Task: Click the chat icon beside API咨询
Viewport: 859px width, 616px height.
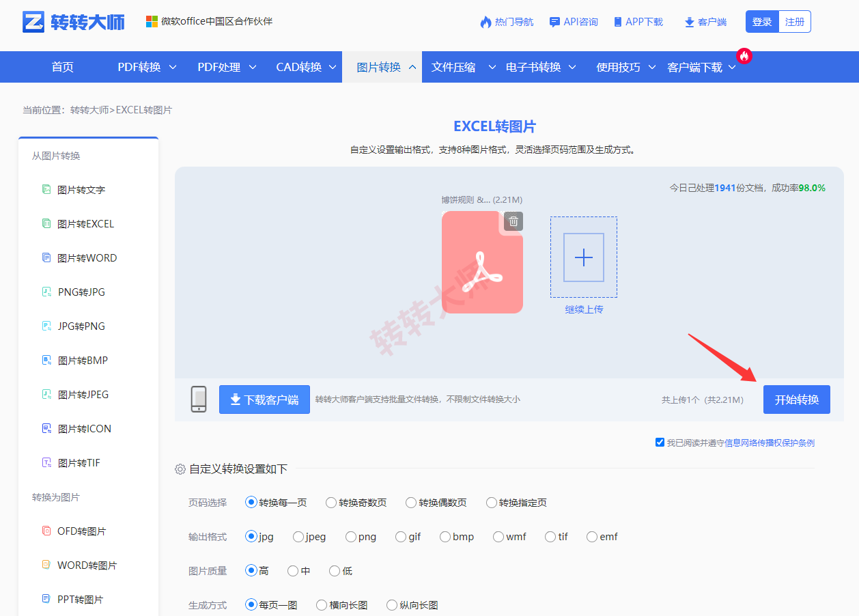Action: pos(554,22)
